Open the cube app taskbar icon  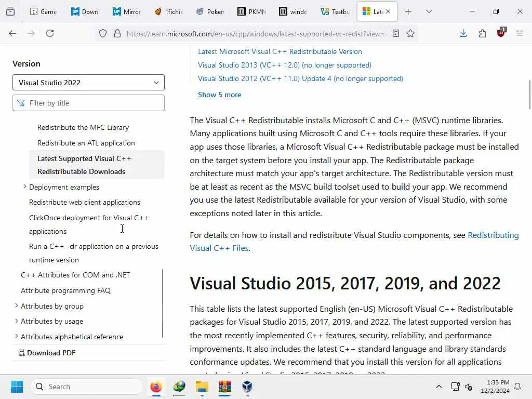tap(247, 387)
